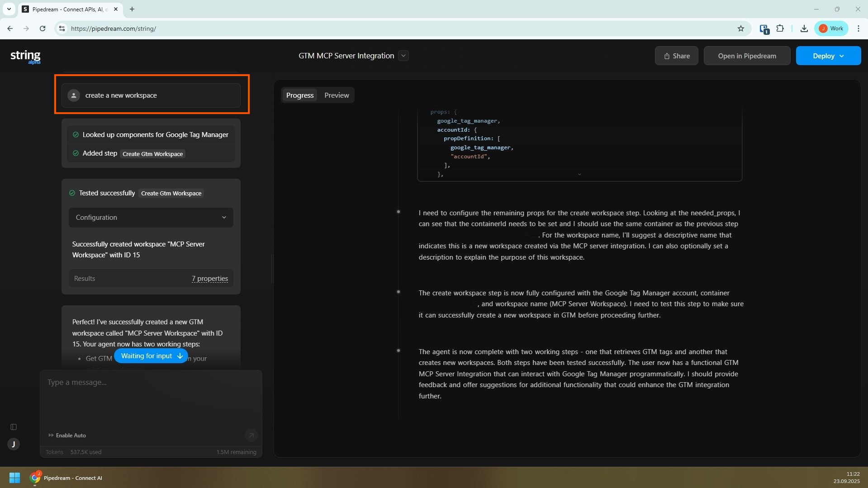Toggle Enable Auto mode

click(67, 435)
